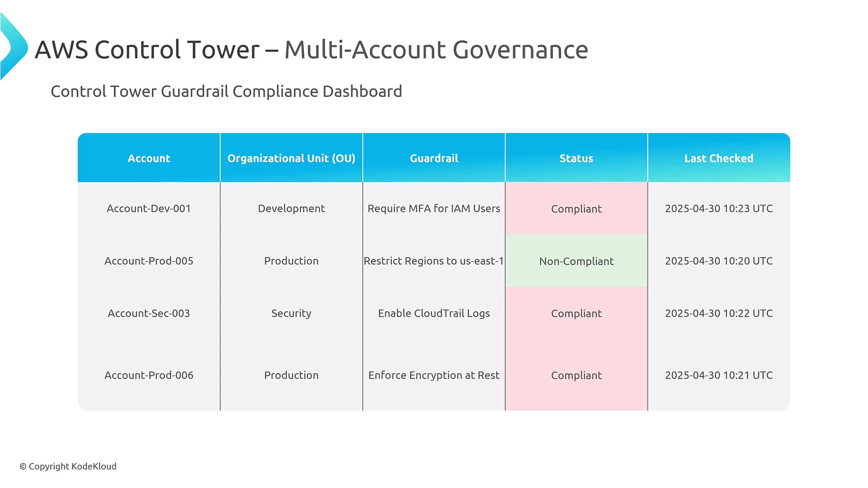Viewport: 868px width, 488px height.
Task: Select Enable CloudTrail Logs guardrail
Action: (434, 313)
